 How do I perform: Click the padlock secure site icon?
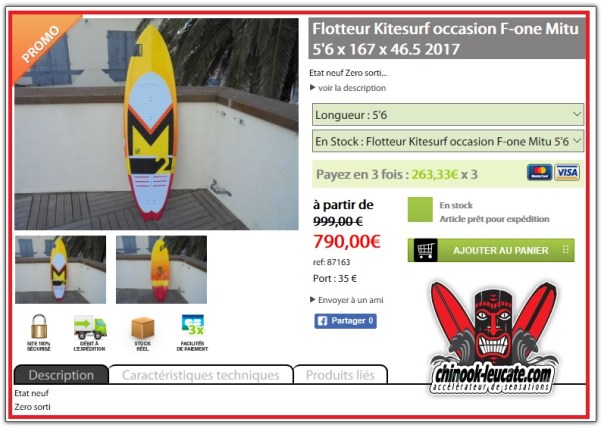pyautogui.click(x=39, y=326)
